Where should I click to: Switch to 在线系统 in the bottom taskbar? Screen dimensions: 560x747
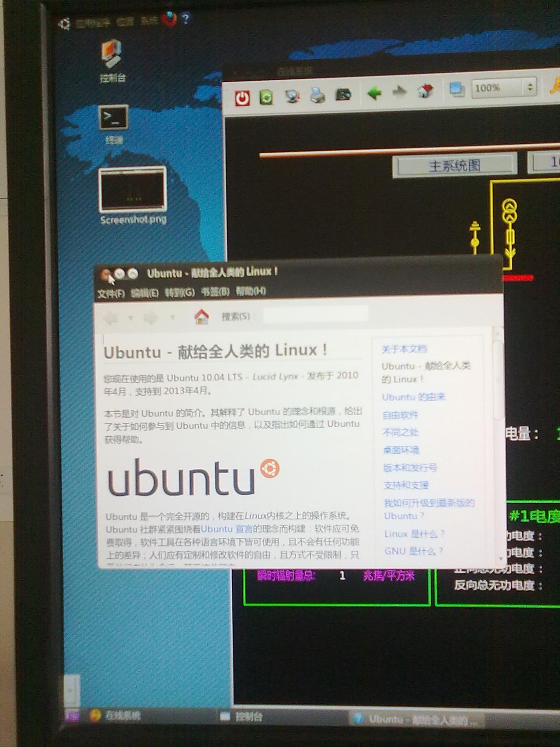[x=115, y=715]
